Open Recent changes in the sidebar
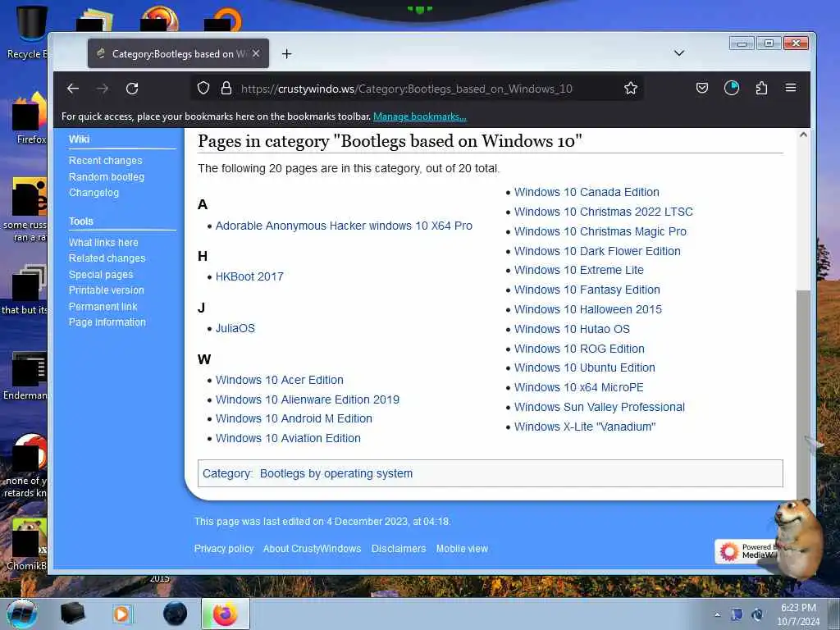The image size is (840, 630). pyautogui.click(x=106, y=160)
